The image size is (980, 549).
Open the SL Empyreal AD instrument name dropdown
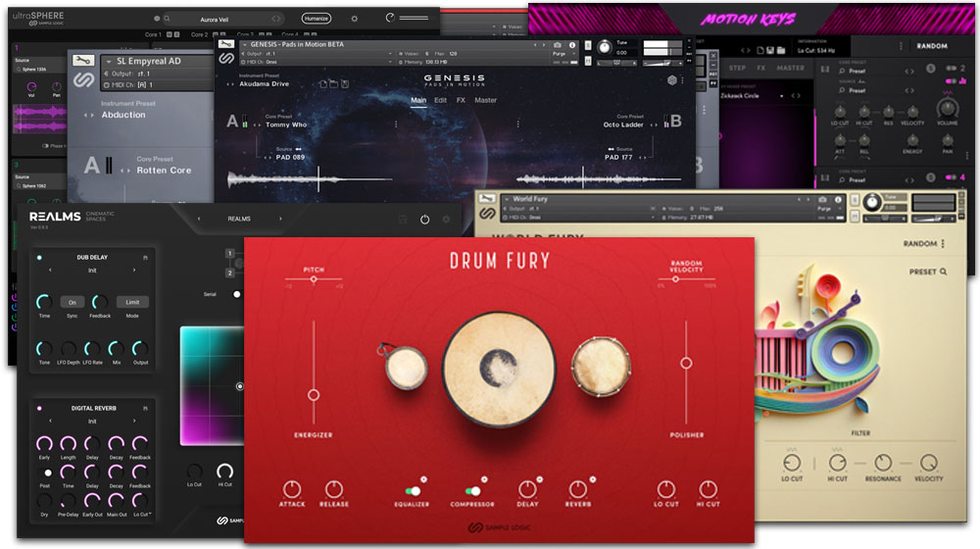109,62
